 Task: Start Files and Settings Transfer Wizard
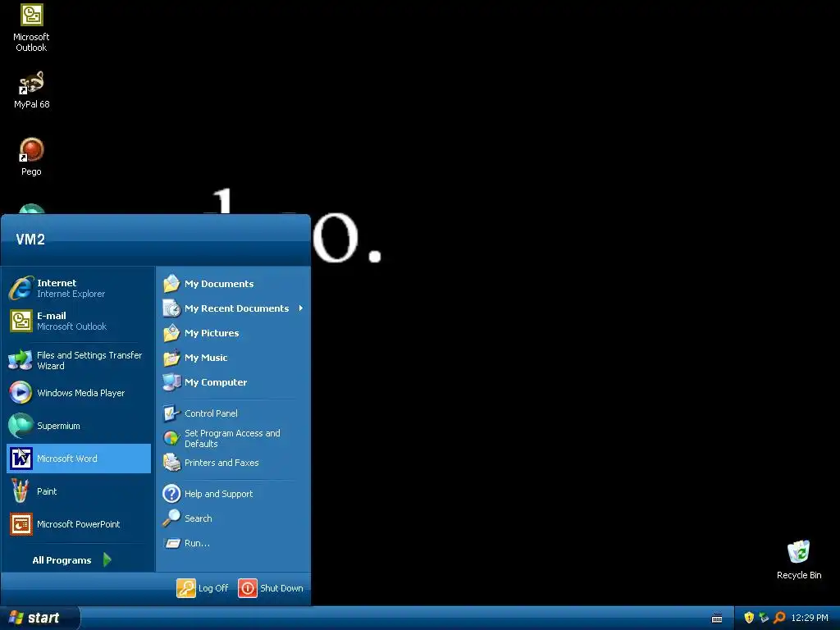click(x=79, y=361)
